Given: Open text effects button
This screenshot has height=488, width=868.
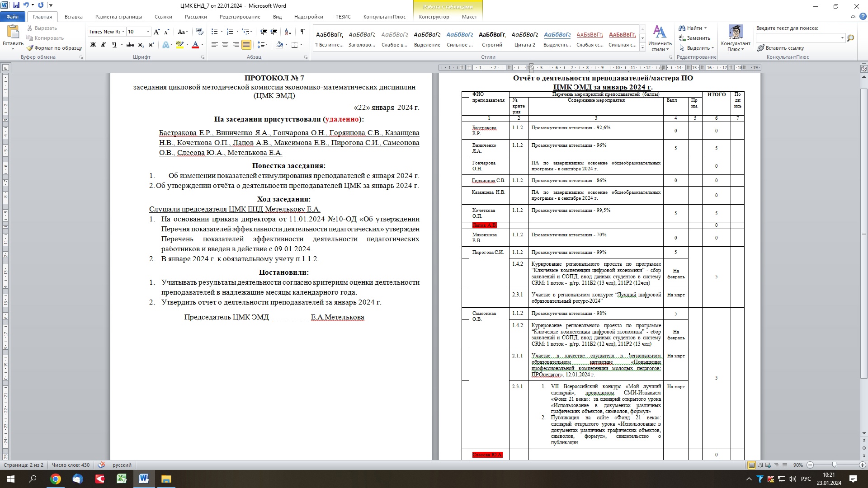Looking at the screenshot, I should pyautogui.click(x=166, y=45).
